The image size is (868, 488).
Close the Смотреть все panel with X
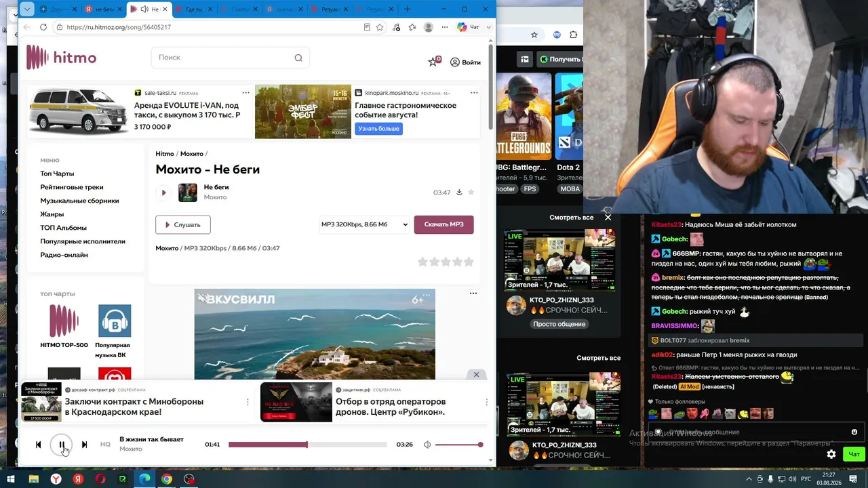point(608,218)
